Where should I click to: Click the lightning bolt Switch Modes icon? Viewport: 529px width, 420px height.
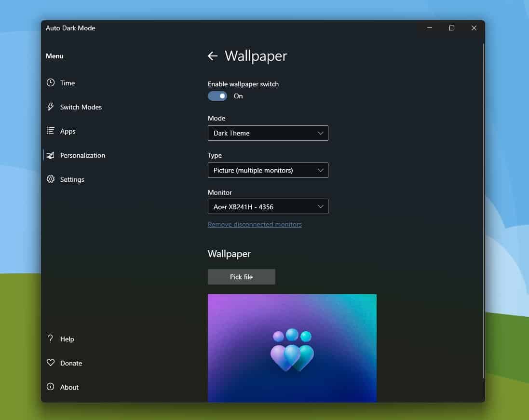click(x=51, y=107)
